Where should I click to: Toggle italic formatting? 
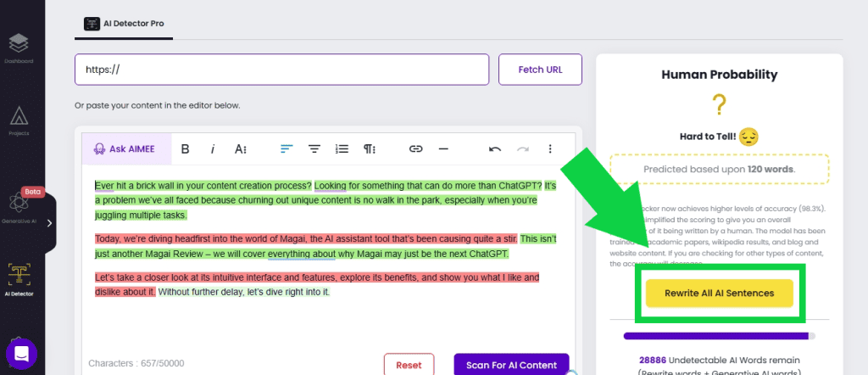pyautogui.click(x=213, y=149)
